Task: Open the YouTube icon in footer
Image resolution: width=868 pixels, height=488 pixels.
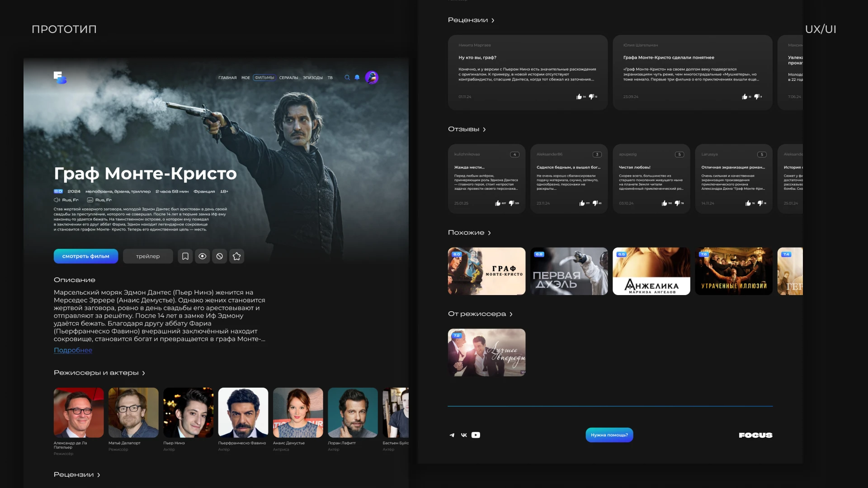Action: 476,435
